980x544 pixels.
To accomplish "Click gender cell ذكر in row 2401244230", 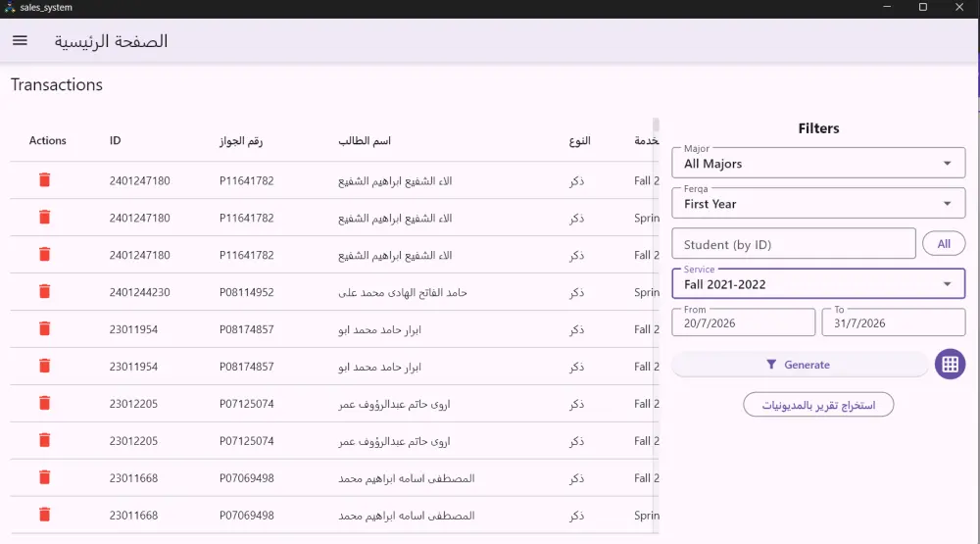I will (x=577, y=293).
